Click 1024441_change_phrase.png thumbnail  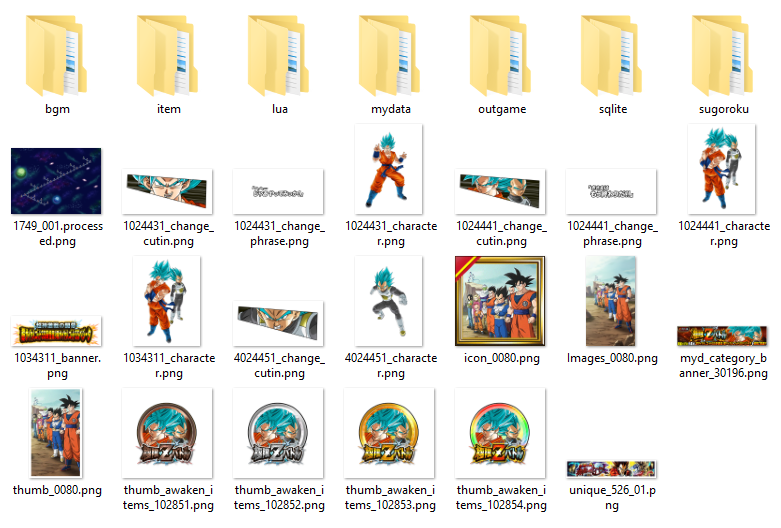tap(612, 191)
